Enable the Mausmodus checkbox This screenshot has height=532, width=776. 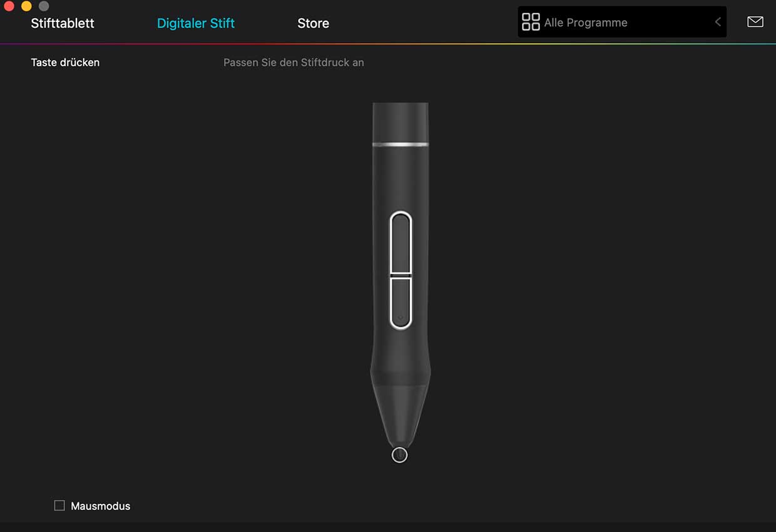click(59, 506)
